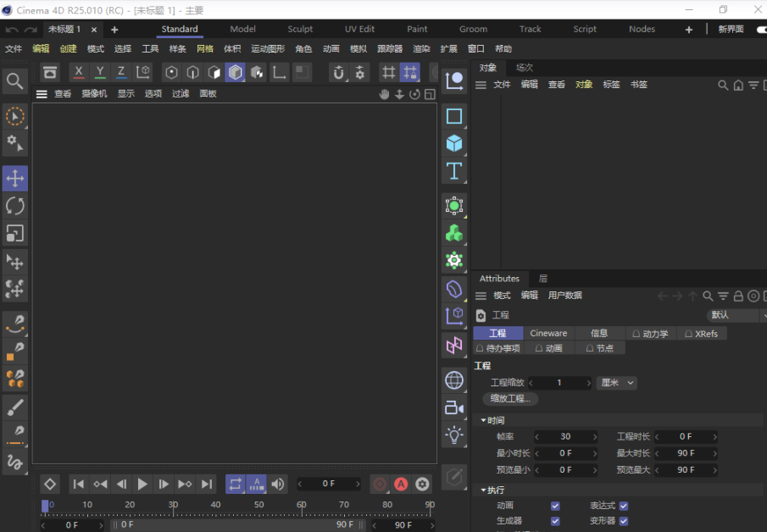The height and width of the screenshot is (532, 767).
Task: Record active objects keyframe
Action: 380,484
